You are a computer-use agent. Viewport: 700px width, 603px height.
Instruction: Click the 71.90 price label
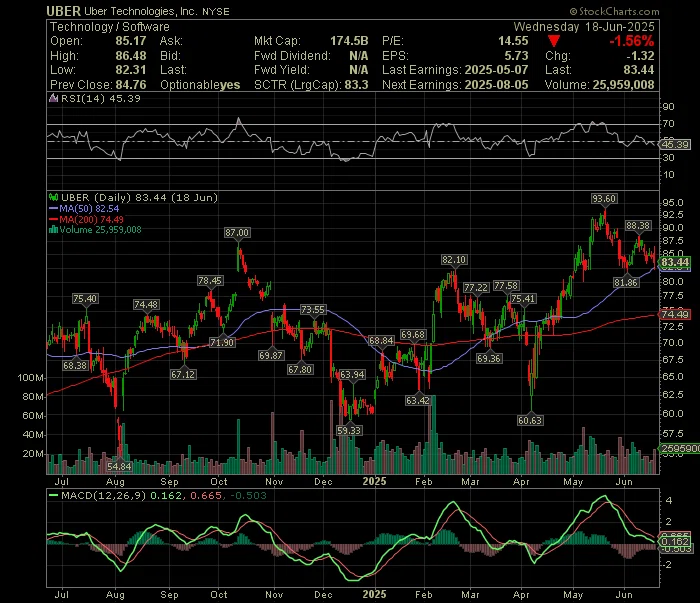click(222, 342)
